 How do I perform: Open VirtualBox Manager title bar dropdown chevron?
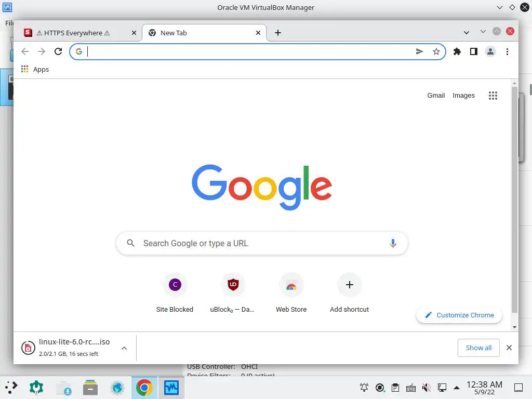coord(499,7)
